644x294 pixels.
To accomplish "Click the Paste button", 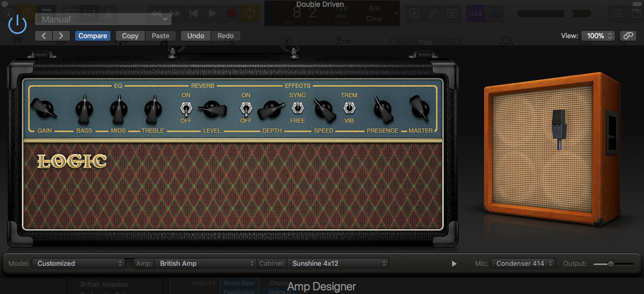I will tap(161, 36).
